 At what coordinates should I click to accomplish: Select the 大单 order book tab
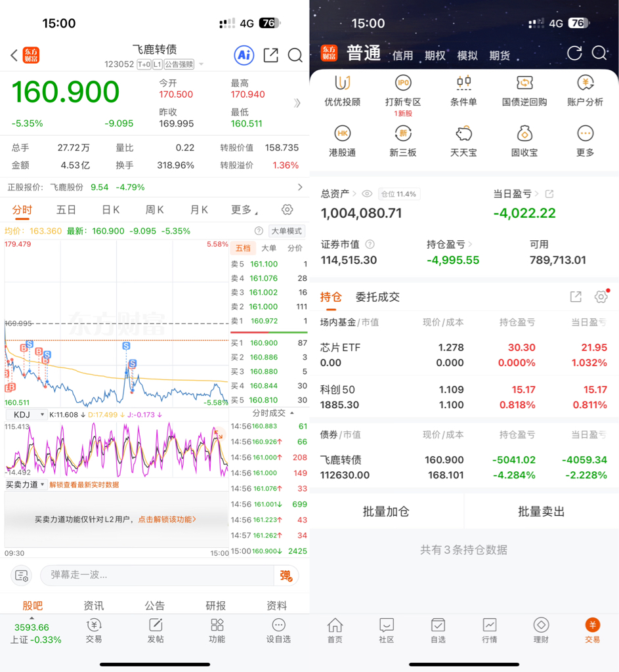coord(268,248)
